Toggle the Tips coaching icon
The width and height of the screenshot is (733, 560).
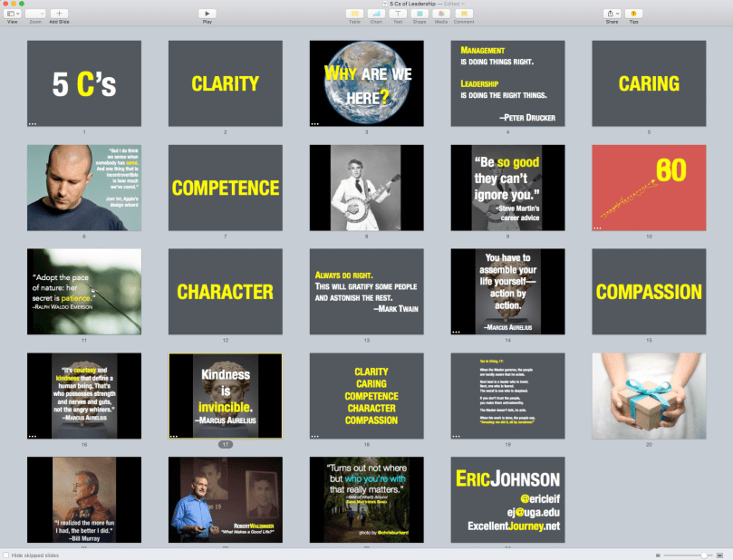[633, 14]
